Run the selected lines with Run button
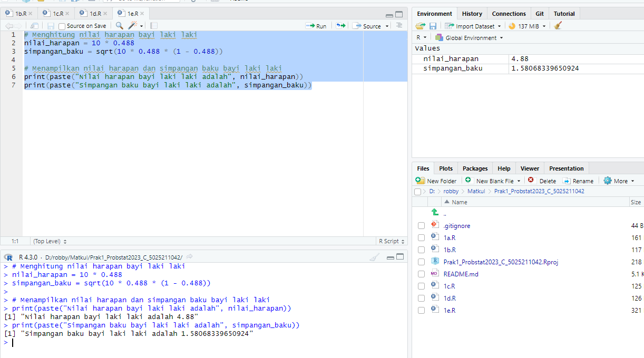The image size is (644, 358). click(316, 26)
